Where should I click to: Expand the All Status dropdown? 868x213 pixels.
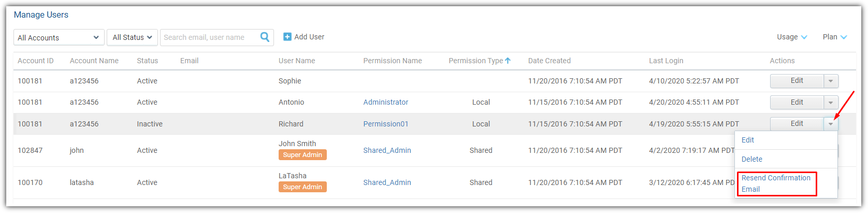click(x=132, y=37)
